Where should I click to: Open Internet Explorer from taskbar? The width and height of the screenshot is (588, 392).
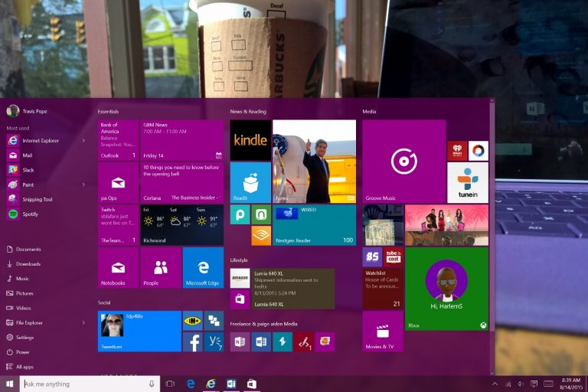click(x=211, y=384)
